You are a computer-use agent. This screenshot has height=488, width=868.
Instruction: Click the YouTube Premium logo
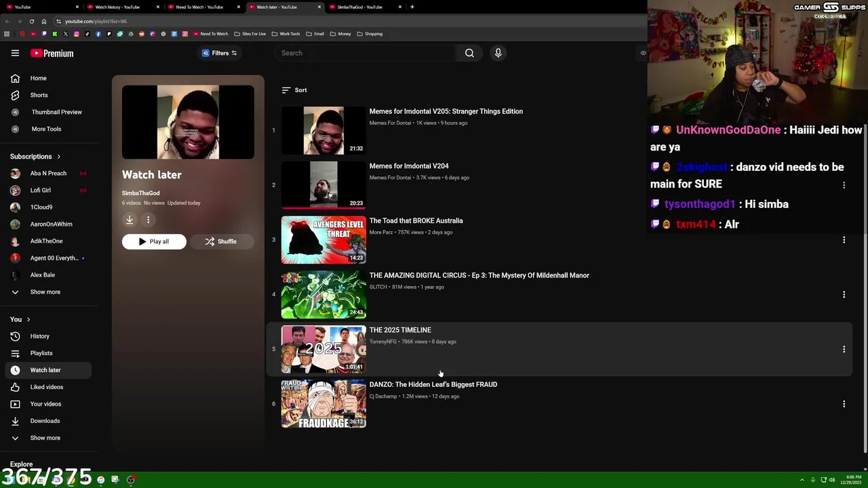52,53
